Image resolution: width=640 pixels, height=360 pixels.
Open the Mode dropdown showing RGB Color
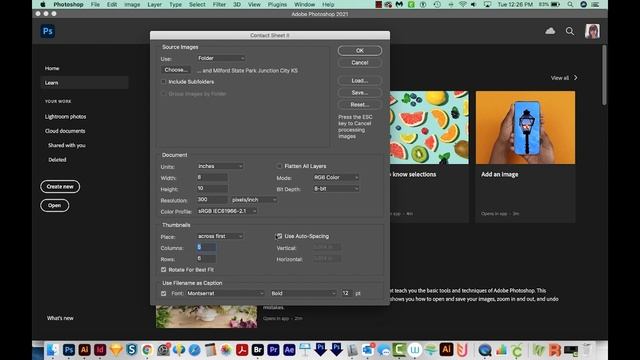(x=336, y=178)
